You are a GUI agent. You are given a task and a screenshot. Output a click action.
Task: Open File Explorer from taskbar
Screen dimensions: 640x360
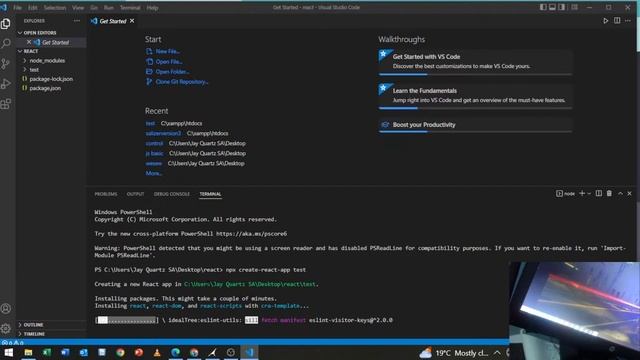[x=28, y=353]
